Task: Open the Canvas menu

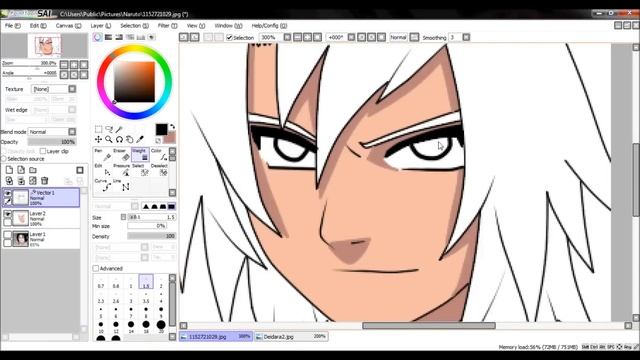Action: click(x=68, y=26)
